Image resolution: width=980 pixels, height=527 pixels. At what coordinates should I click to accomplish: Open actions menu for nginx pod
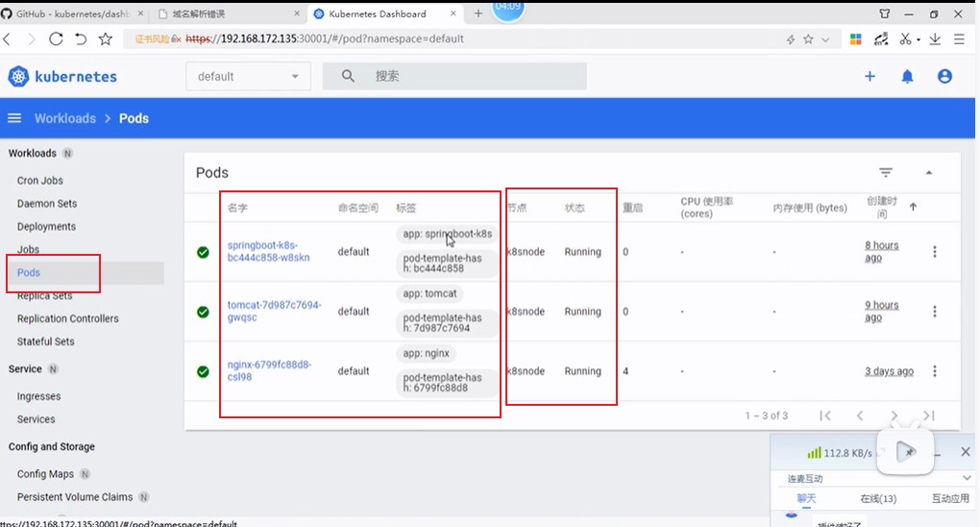935,371
